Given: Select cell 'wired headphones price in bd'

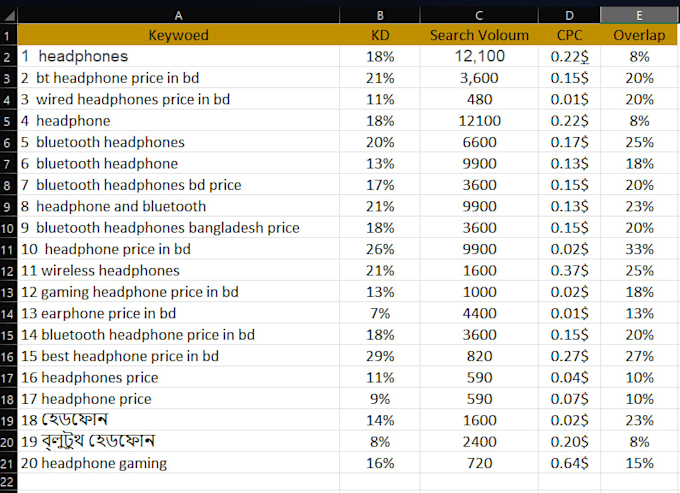Looking at the screenshot, I should (178, 99).
